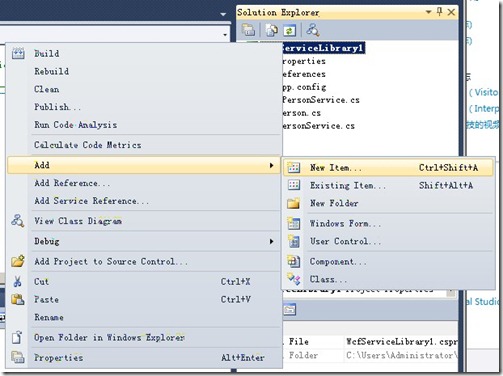Choose Existing Item... in Add submenu
Screen dimensions: 503x376
click(388, 185)
